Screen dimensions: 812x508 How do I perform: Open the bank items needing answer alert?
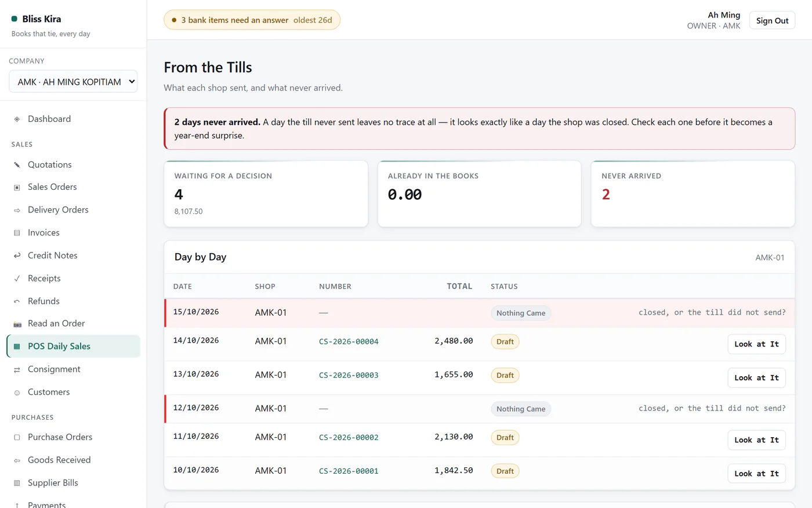point(252,20)
